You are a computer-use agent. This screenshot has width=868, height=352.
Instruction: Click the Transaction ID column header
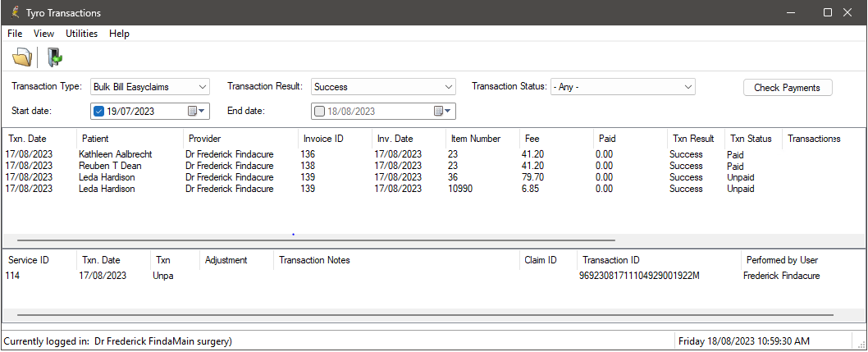659,259
